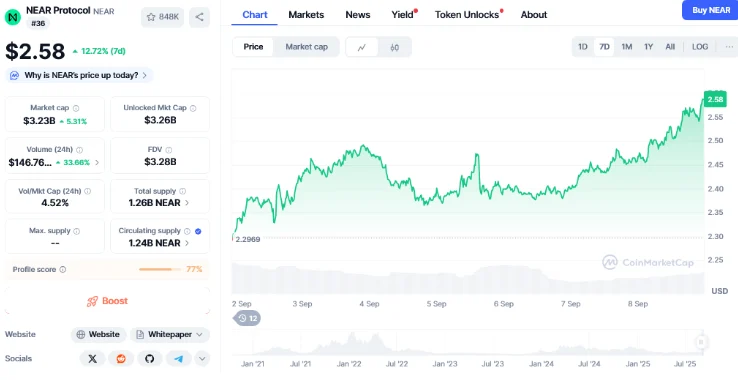The image size is (738, 380).
Task: Open 'Why is NEAR's price up today?'
Action: [79, 75]
